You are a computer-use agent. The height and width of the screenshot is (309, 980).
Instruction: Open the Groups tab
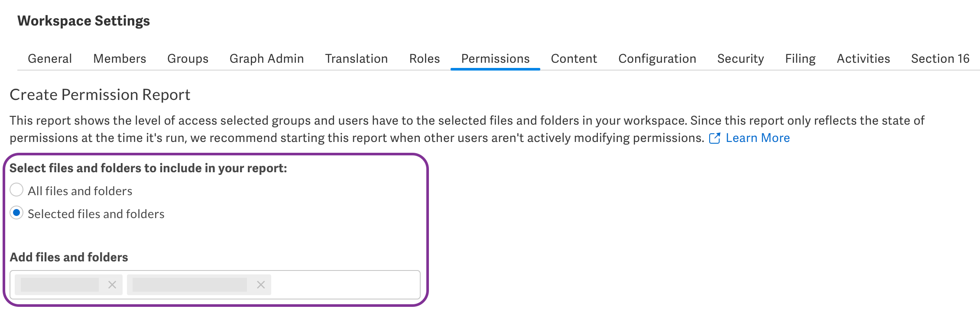point(188,58)
